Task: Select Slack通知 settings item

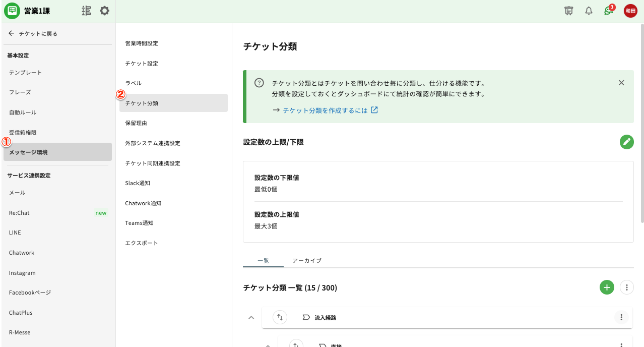Action: click(138, 183)
